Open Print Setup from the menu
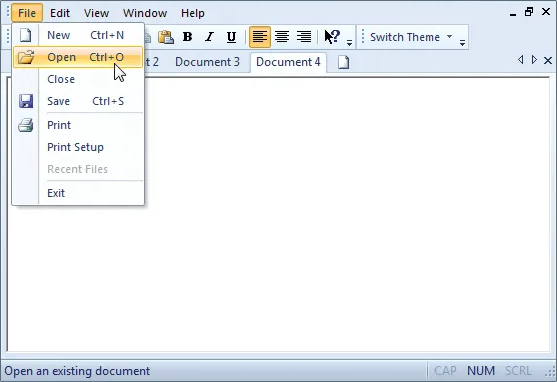The width and height of the screenshot is (557, 382). [x=78, y=147]
